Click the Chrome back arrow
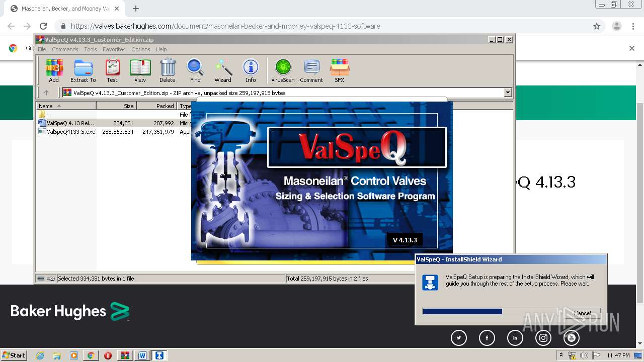This screenshot has height=362, width=644. pos(11,26)
